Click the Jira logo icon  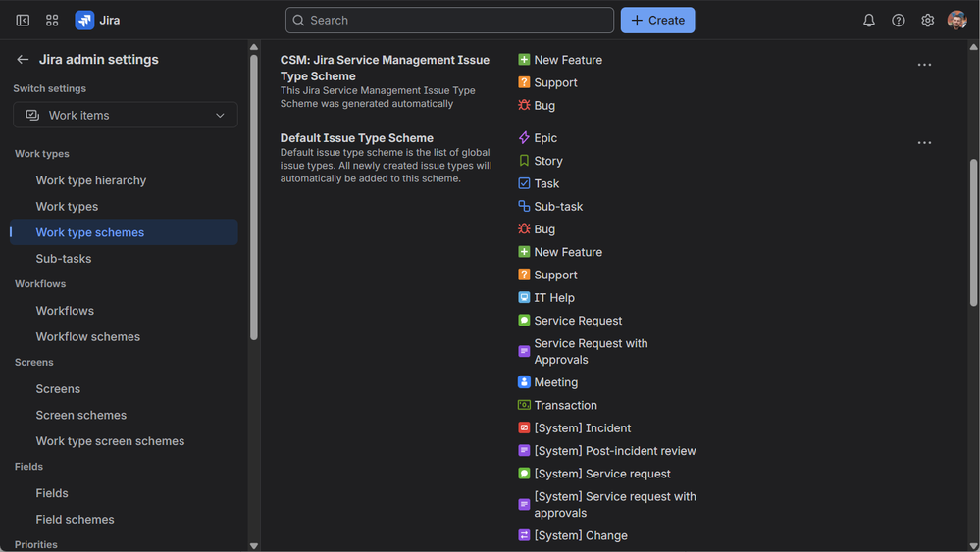(84, 20)
